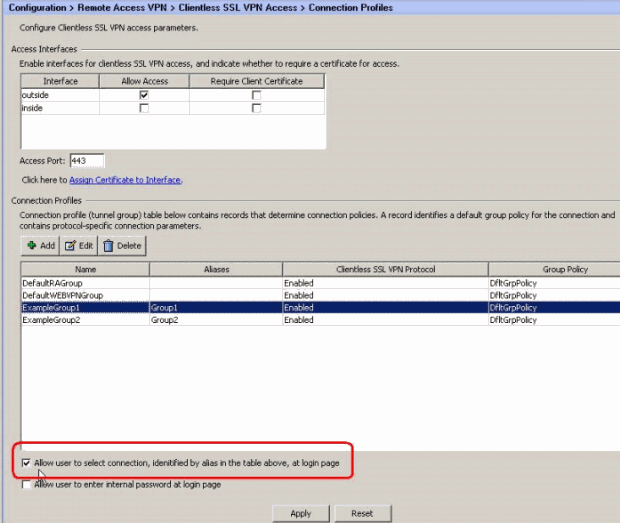Click the Access Port input field
This screenshot has height=523, width=620.
(87, 161)
